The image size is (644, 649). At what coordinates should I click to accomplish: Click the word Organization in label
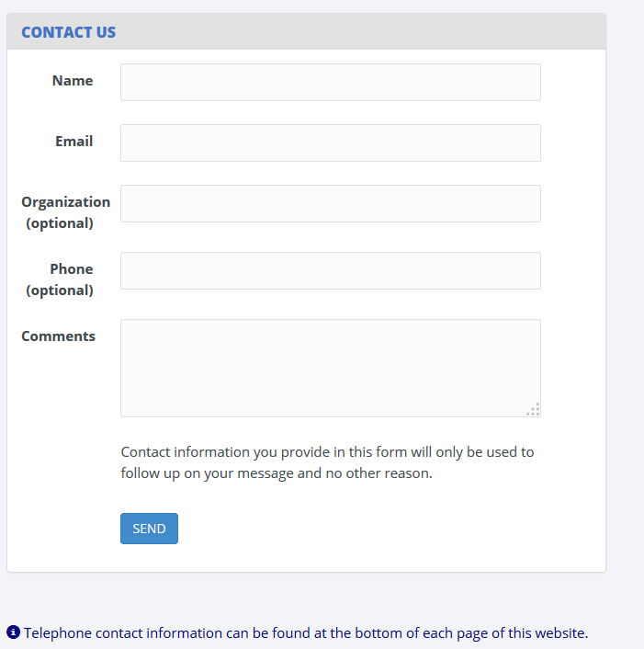[x=66, y=202]
